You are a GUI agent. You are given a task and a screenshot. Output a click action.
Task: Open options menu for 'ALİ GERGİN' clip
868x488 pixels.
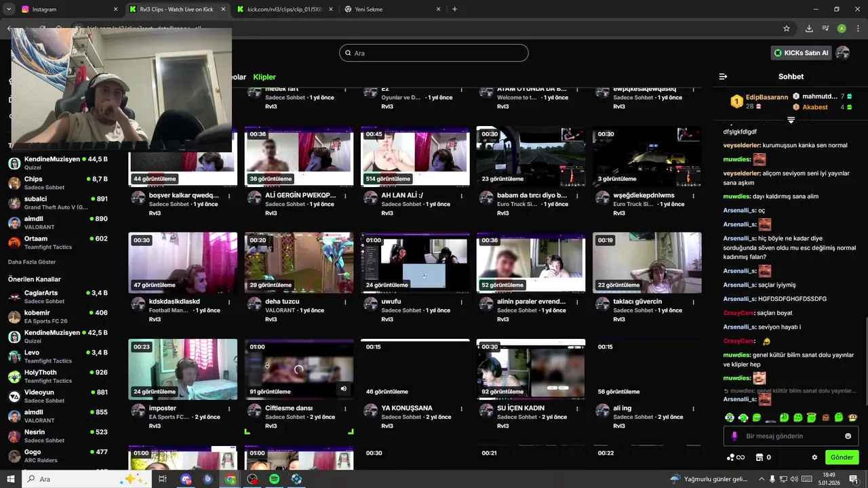coord(346,196)
